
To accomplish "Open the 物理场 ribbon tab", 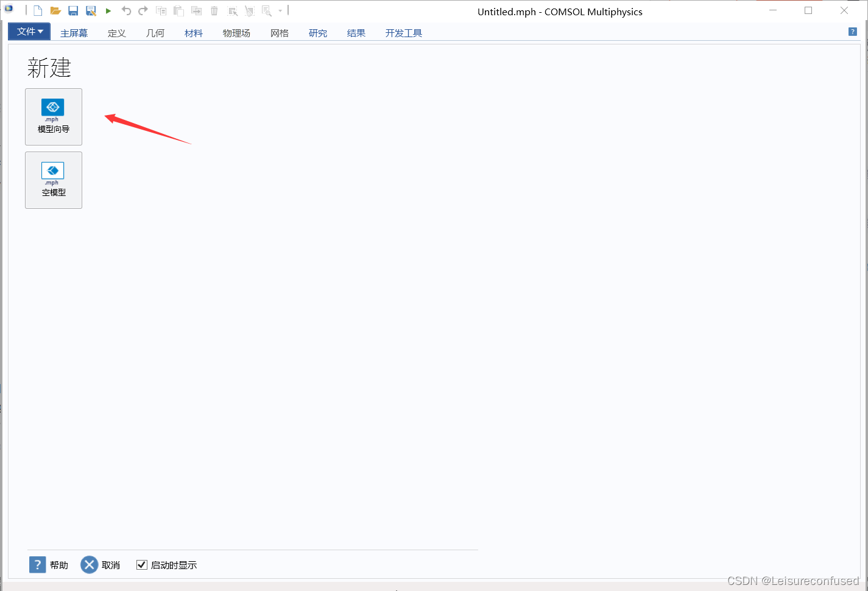I will 236,33.
